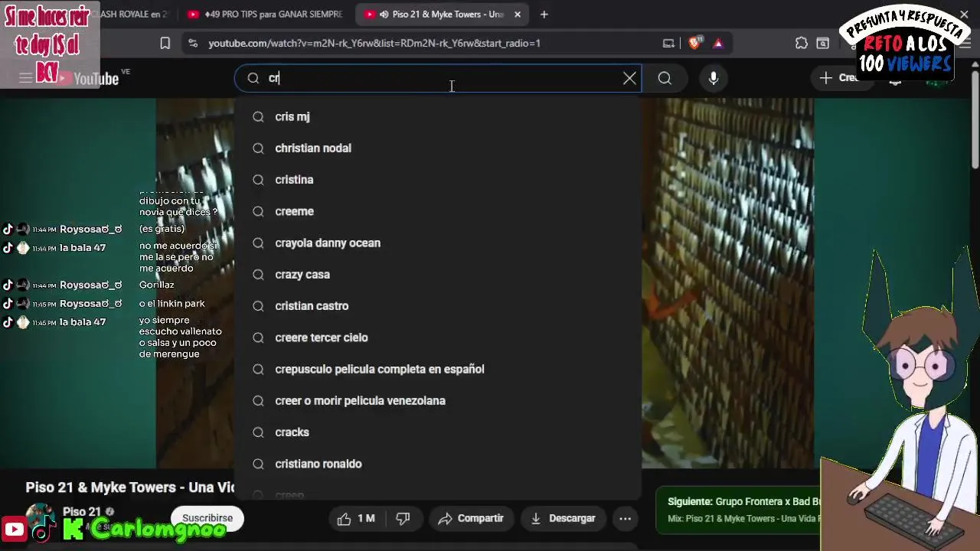980x551 pixels.
Task: Open the YouTube hamburger guide menu
Action: [x=25, y=78]
